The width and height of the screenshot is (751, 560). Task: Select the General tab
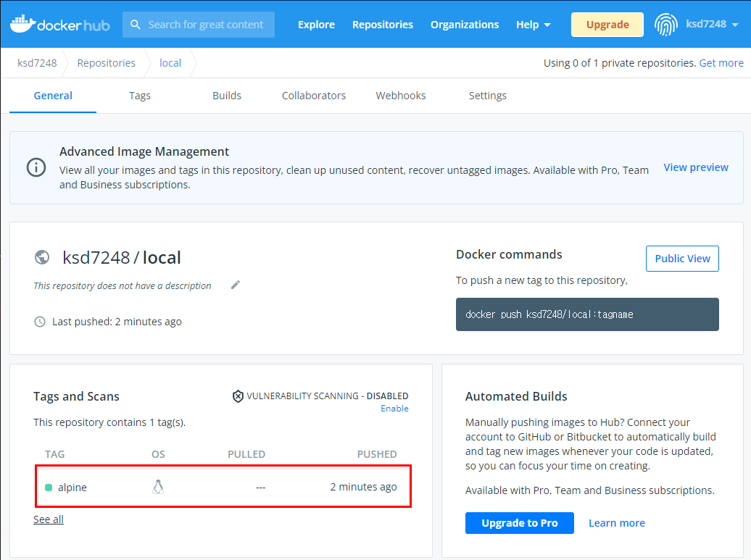(x=53, y=96)
